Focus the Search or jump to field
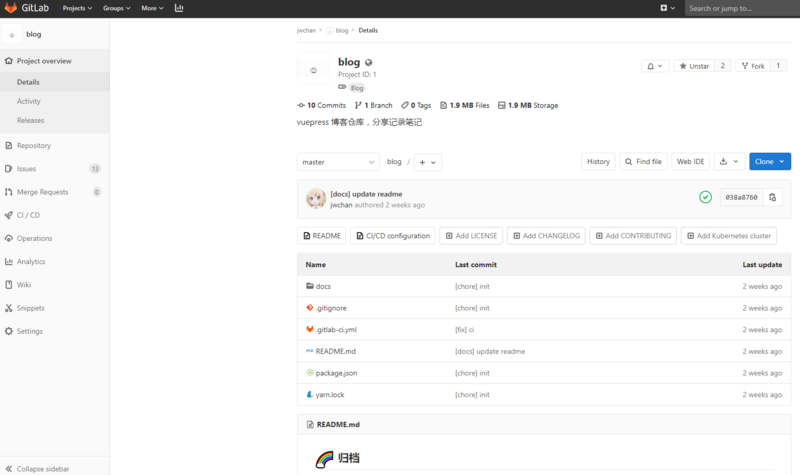The width and height of the screenshot is (800, 475). tap(742, 8)
